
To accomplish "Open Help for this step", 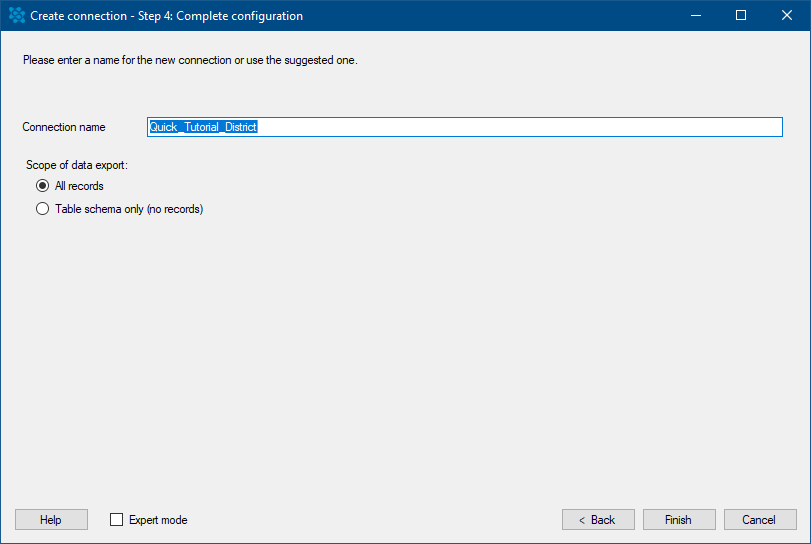I will [x=51, y=520].
